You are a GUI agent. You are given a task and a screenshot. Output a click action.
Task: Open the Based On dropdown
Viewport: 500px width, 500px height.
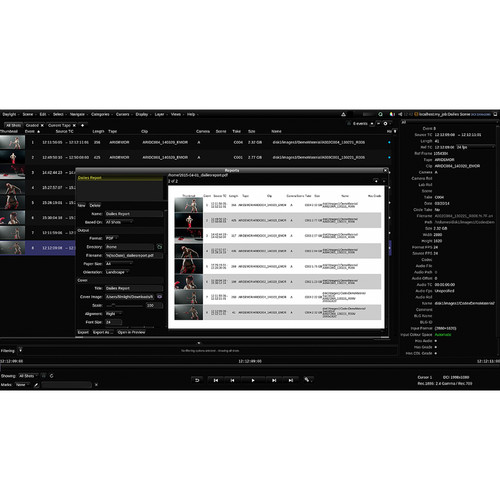pos(119,222)
